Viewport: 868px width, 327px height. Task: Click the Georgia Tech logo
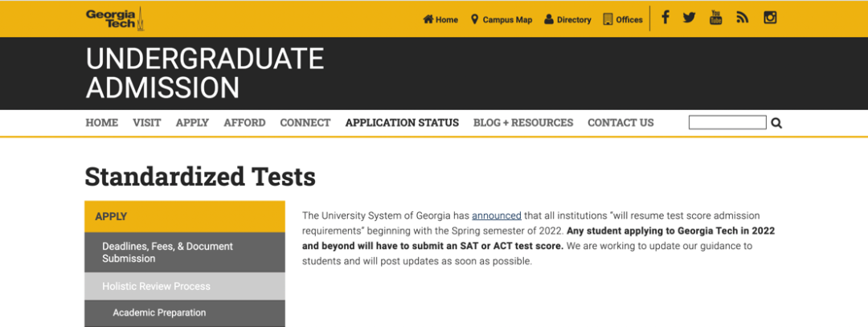tap(114, 18)
